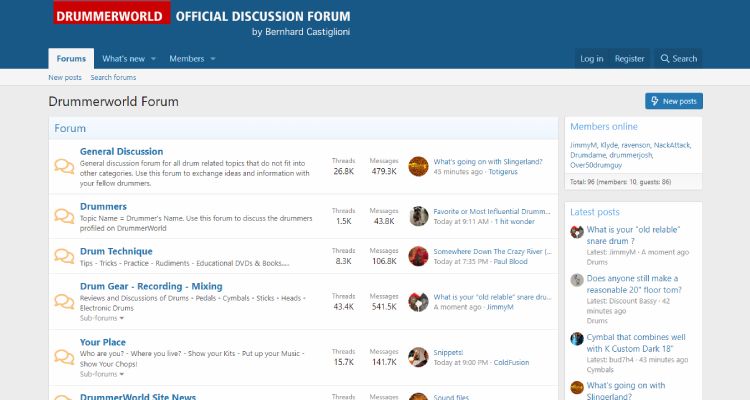Click the New posts sub-navigation link

click(x=65, y=78)
